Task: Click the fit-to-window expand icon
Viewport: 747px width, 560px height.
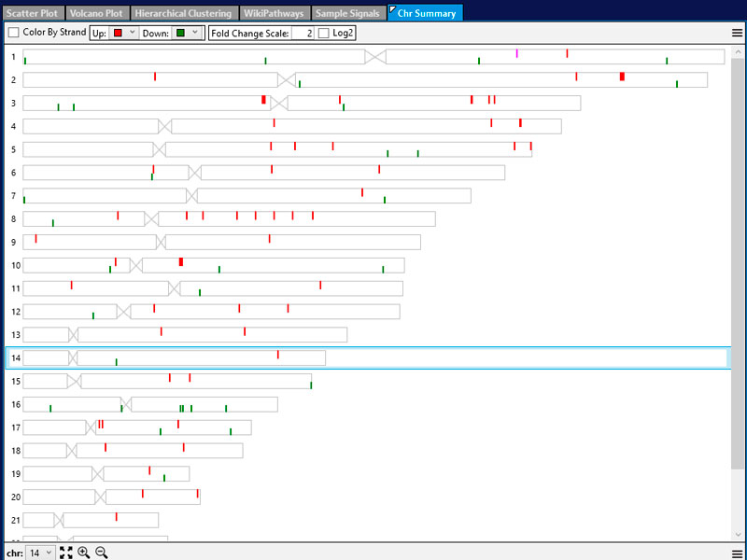Action: pos(66,553)
